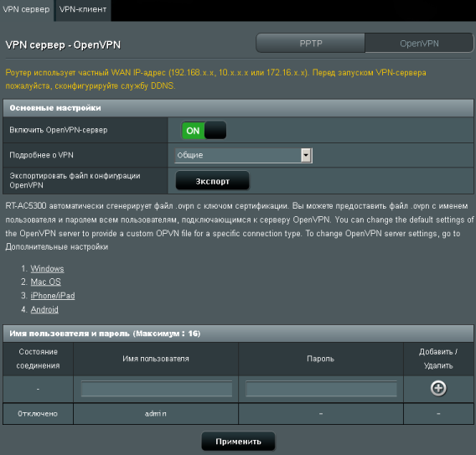476x455 pixels.
Task: Click the dropdown arrow next to Общие
Action: (x=307, y=155)
